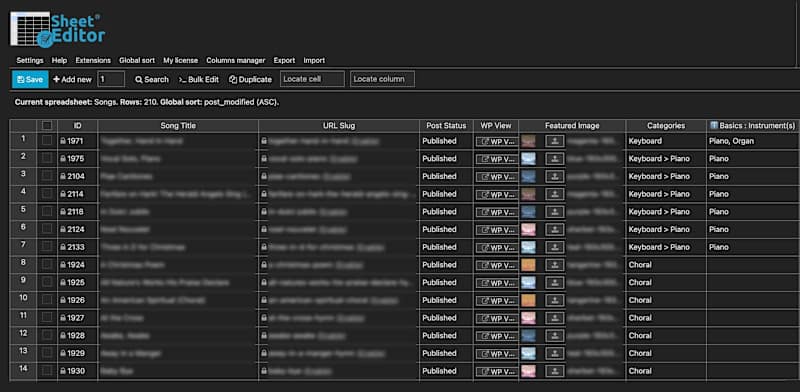Click the Sheet Editor logo
The height and width of the screenshot is (392, 800).
(58, 30)
